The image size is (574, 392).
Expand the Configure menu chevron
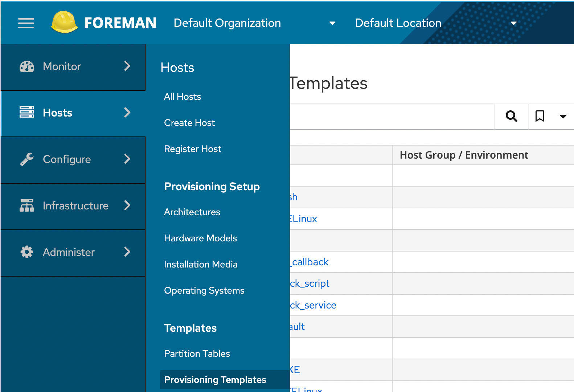click(127, 159)
